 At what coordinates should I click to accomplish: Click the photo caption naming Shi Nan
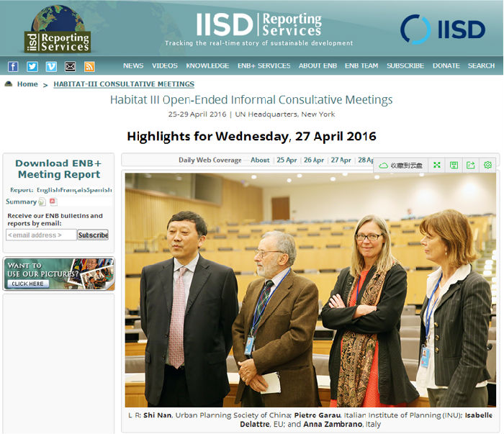pyautogui.click(x=310, y=420)
